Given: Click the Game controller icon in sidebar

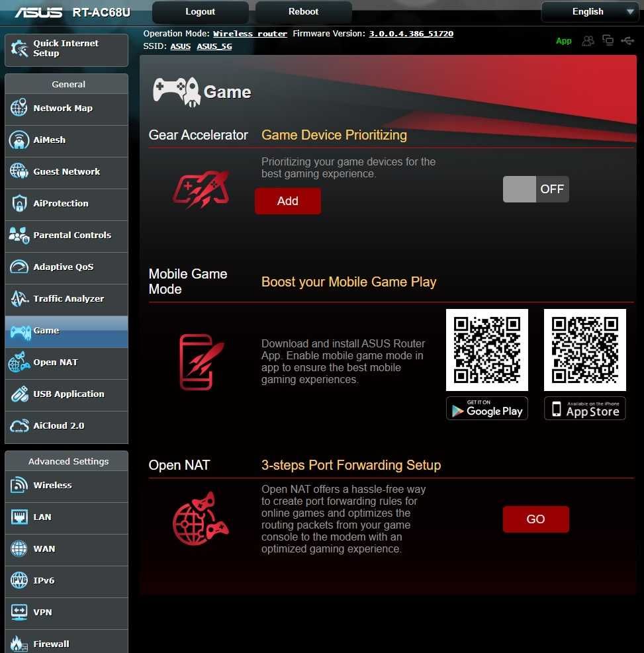Looking at the screenshot, I should point(20,331).
